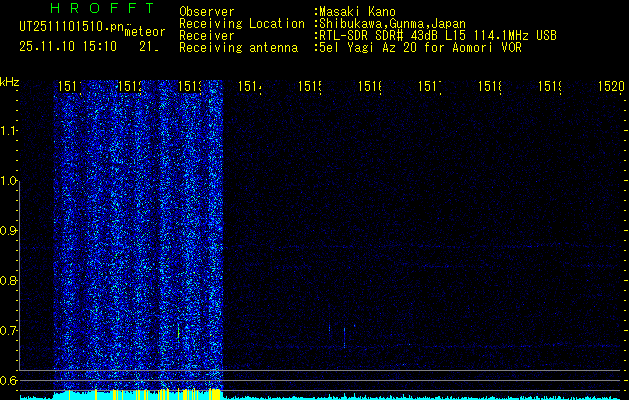Click the bright noise band in the spectrogram
Screen dimensions: 629x400
click(x=138, y=235)
